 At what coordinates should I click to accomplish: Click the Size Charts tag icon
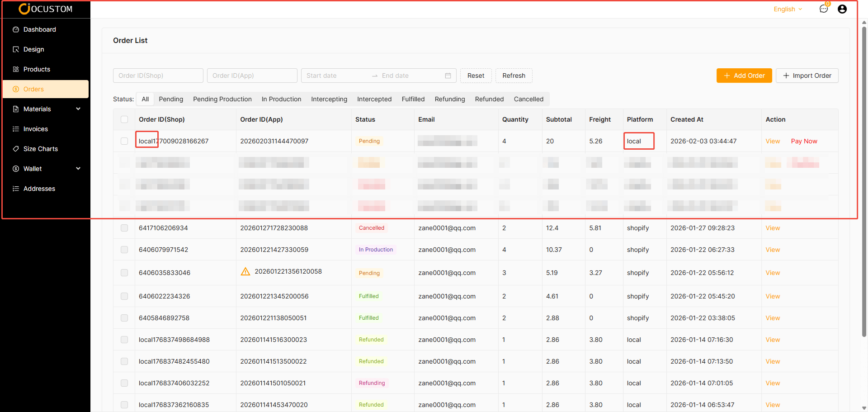pyautogui.click(x=16, y=149)
